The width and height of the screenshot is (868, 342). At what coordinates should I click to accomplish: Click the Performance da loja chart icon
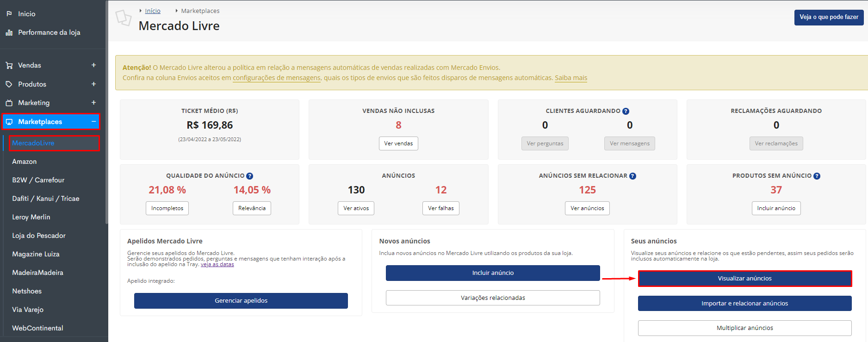pyautogui.click(x=9, y=32)
